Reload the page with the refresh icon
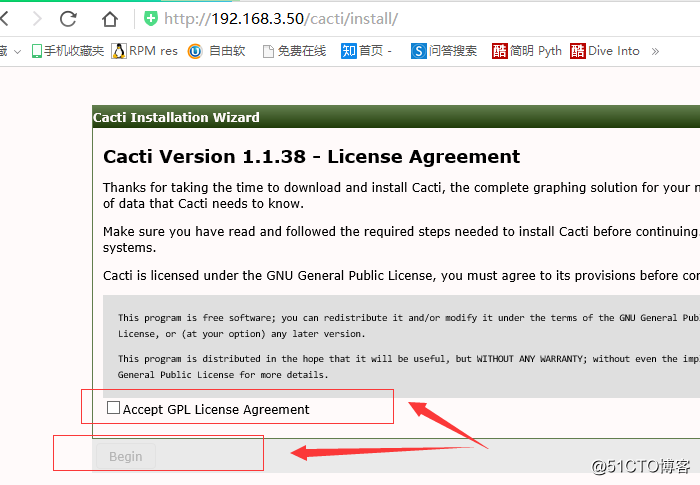Viewport: 700px width, 485px height. pos(68,19)
